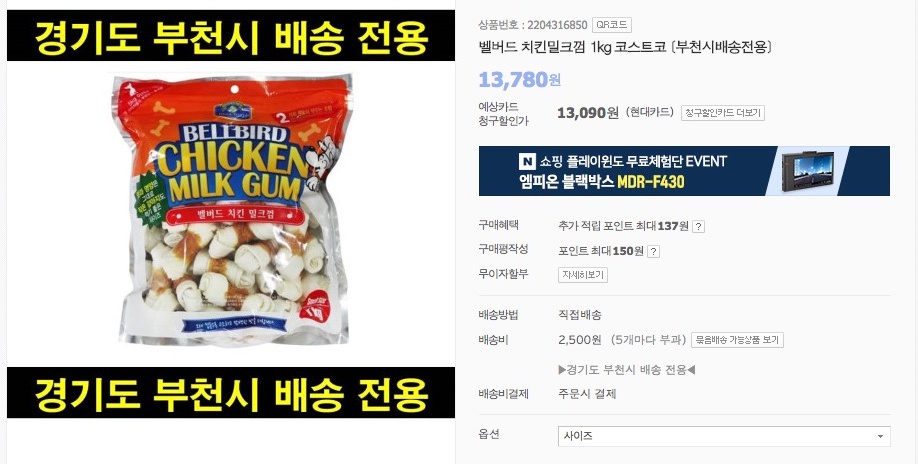Click the 현대카드 label
This screenshot has width=918, height=464.
click(x=649, y=112)
